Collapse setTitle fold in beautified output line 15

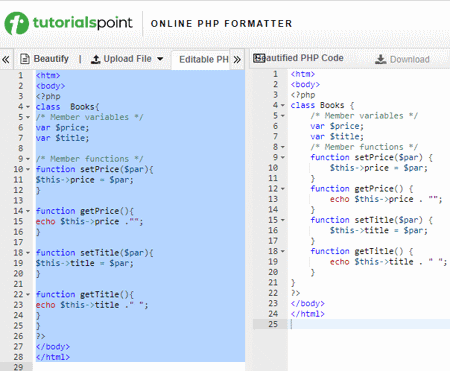283,220
